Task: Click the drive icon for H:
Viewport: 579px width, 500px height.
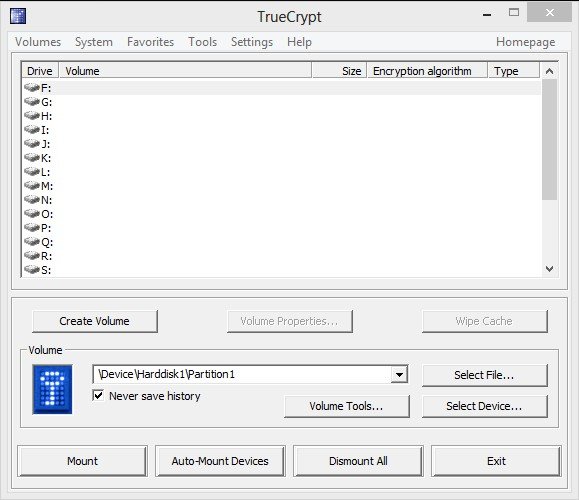Action: 32,116
